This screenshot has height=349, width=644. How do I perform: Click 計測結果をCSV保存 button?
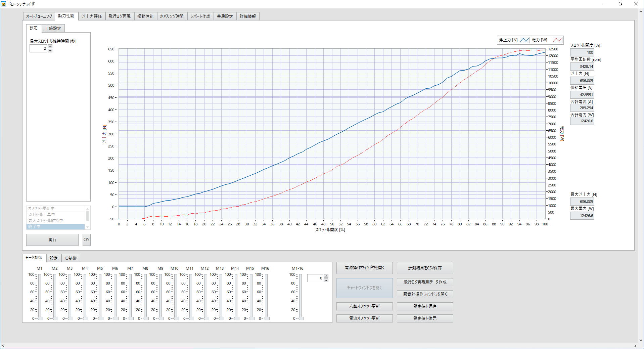pyautogui.click(x=425, y=268)
